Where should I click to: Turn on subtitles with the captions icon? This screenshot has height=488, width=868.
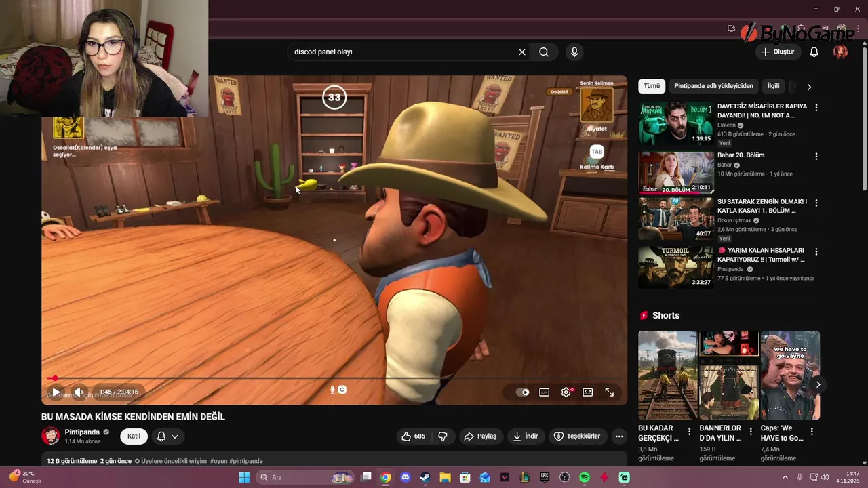point(544,392)
